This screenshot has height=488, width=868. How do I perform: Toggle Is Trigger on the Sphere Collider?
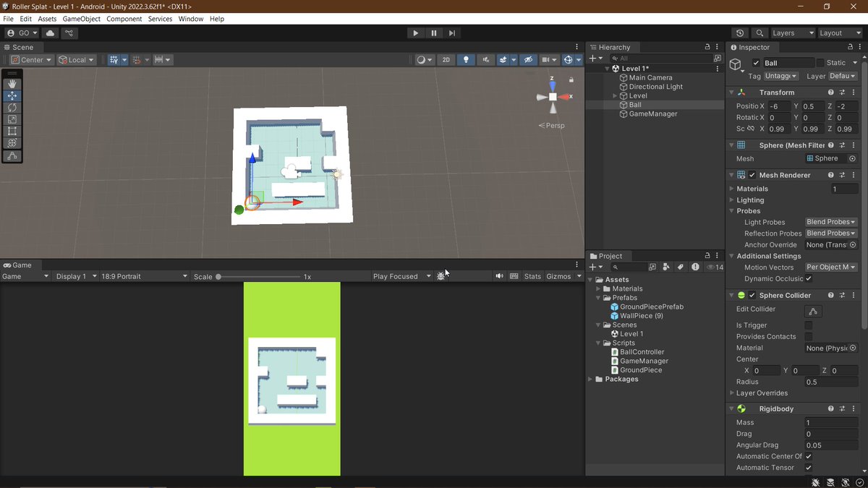808,325
